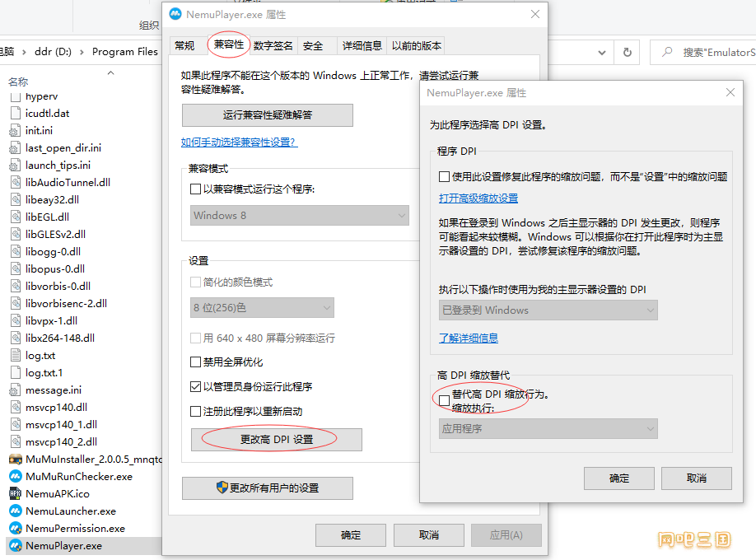This screenshot has width=756, height=560.
Task: Enable 以兼容模式运行这个程序 checkbox
Action: (x=196, y=189)
